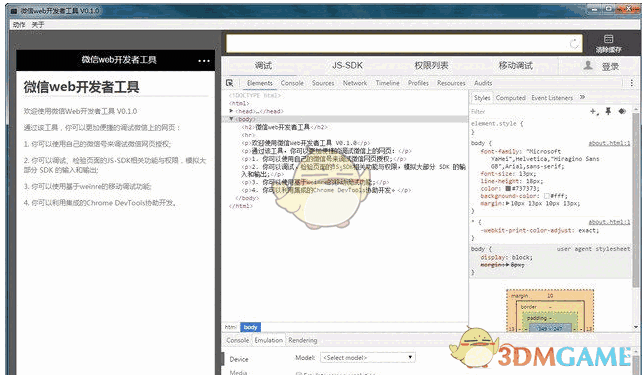Click the color #737373 swatch
This screenshot has height=375, width=642.
tap(508, 189)
